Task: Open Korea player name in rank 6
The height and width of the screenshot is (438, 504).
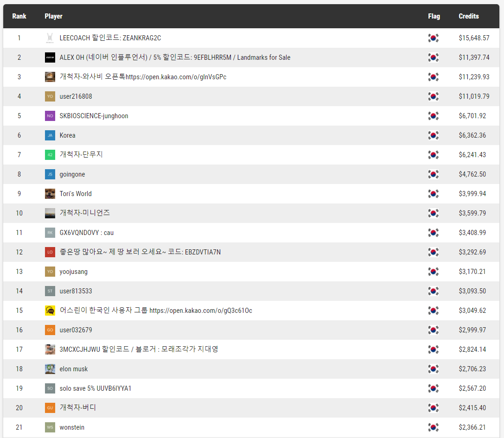Action: coord(68,135)
